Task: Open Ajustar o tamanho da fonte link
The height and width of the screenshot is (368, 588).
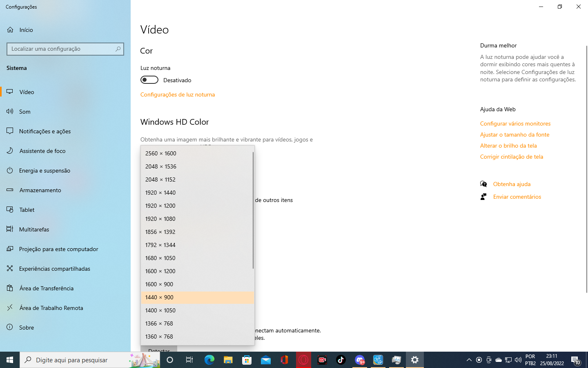Action: tap(514, 135)
